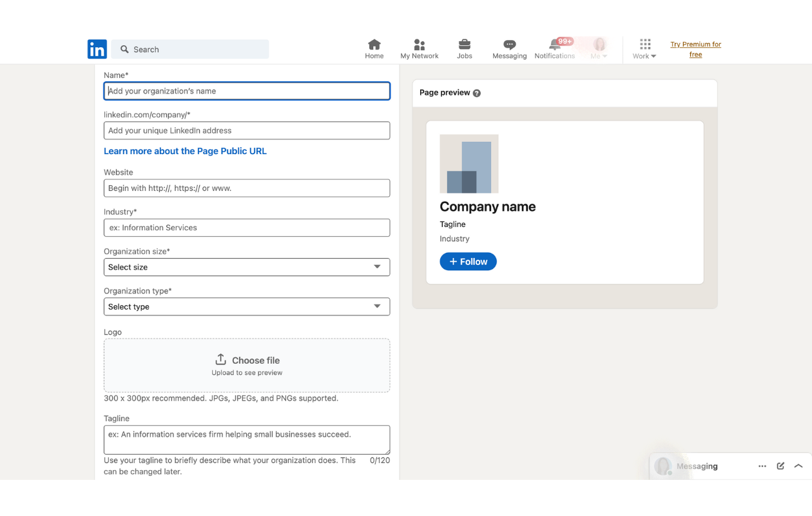Click the Follow button in preview
This screenshot has width=812, height=516.
point(468,261)
